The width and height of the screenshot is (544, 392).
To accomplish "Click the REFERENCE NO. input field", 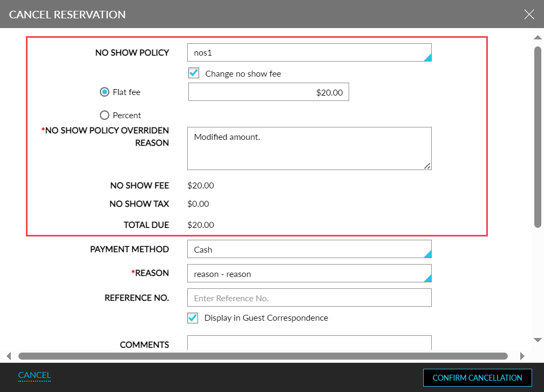I will 309,298.
